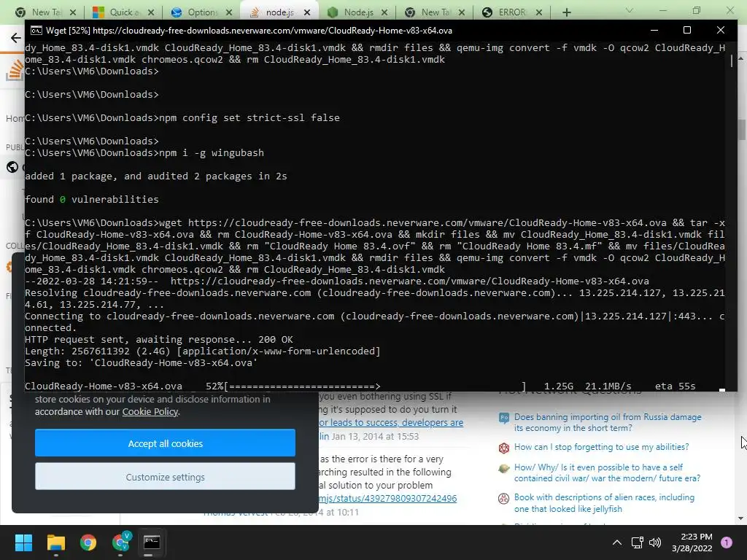This screenshot has width=747, height=560.
Task: Click the 'added 1 package, and audited 2 packages' line
Action: tap(156, 176)
